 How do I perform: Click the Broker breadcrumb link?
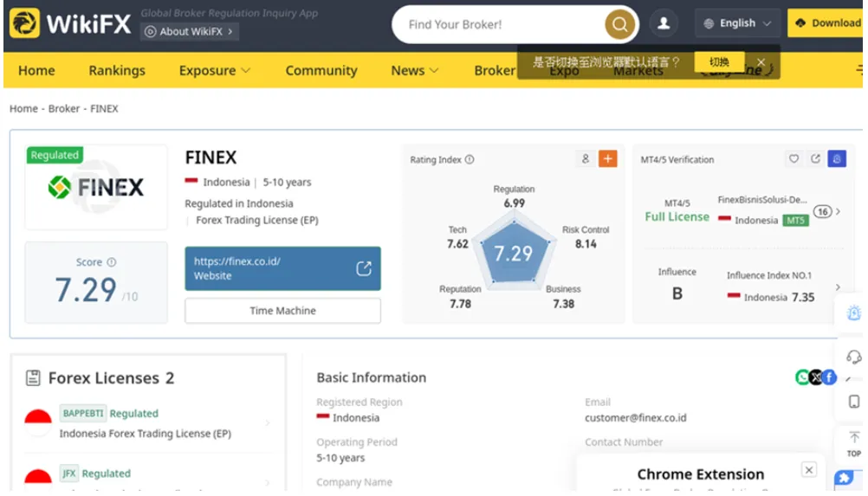click(63, 108)
